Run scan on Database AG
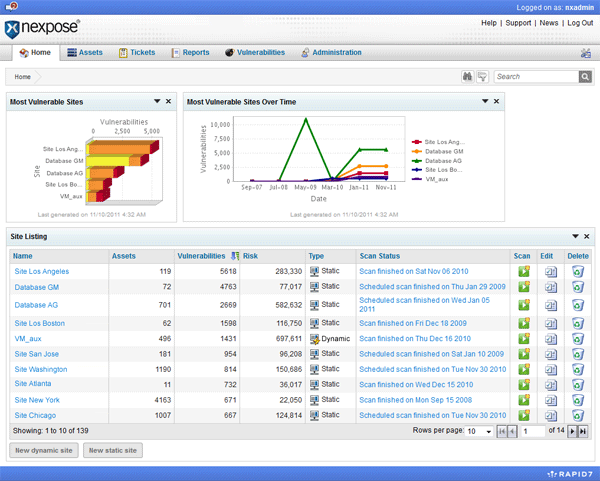 [x=524, y=305]
